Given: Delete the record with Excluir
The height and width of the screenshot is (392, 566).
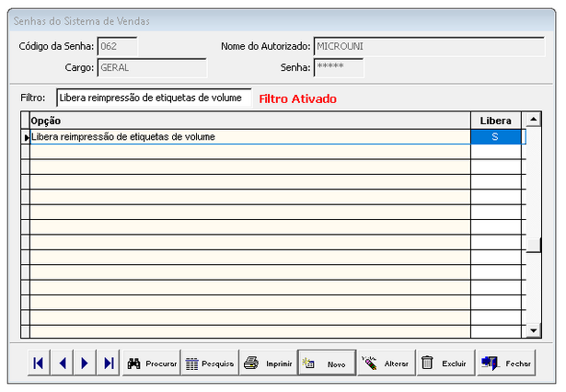Looking at the screenshot, I should click(x=444, y=363).
